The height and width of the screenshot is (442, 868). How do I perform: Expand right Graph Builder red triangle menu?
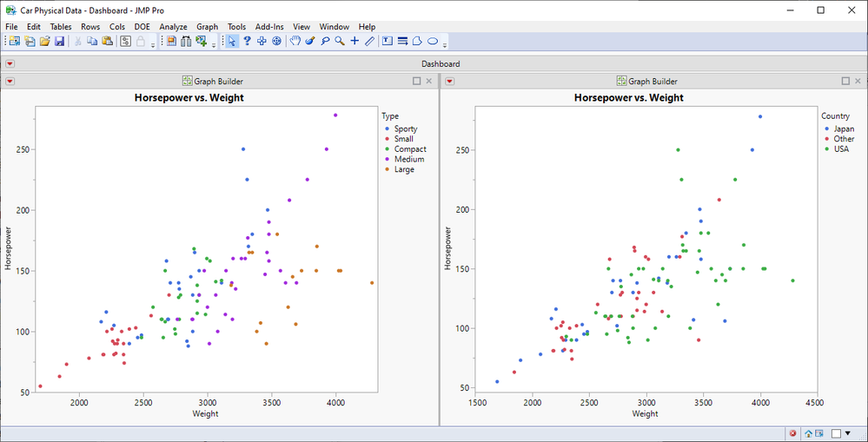click(x=449, y=81)
